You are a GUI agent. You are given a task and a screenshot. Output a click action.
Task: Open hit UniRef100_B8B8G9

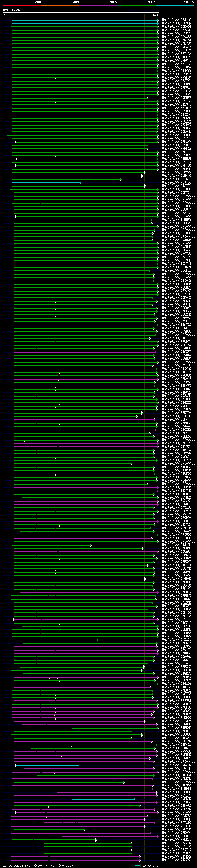[x=177, y=26]
